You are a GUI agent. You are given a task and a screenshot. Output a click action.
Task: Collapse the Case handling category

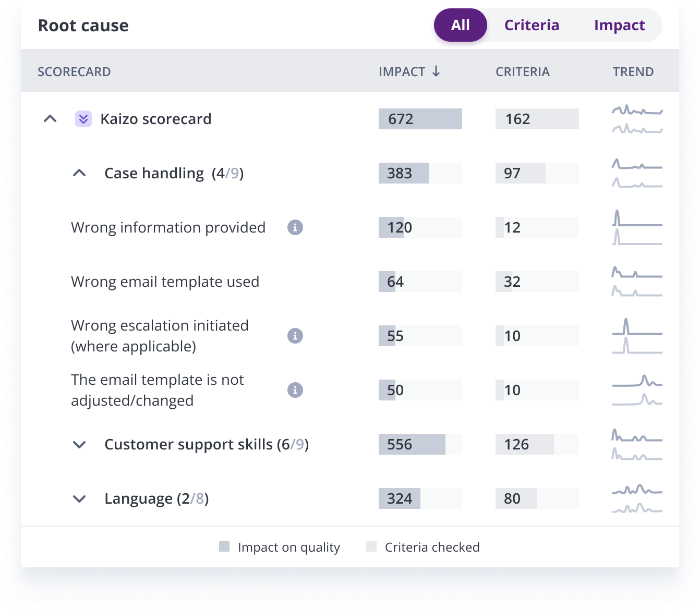tap(79, 173)
